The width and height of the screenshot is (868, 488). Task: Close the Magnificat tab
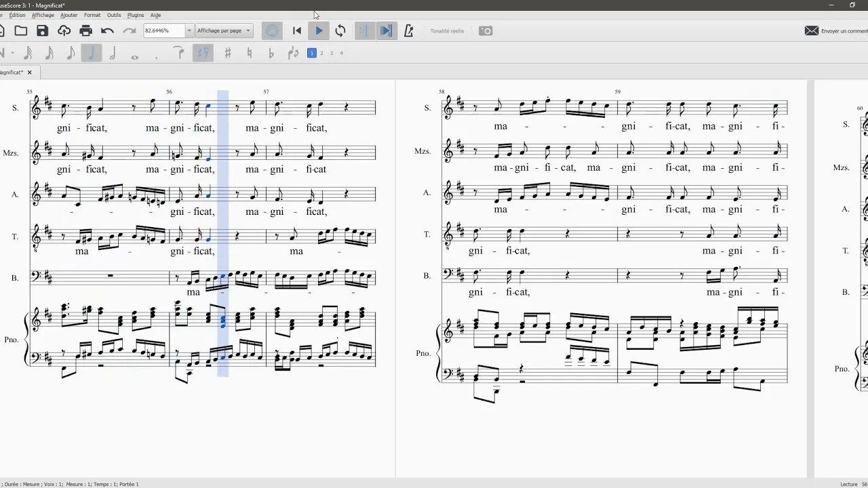tap(29, 72)
